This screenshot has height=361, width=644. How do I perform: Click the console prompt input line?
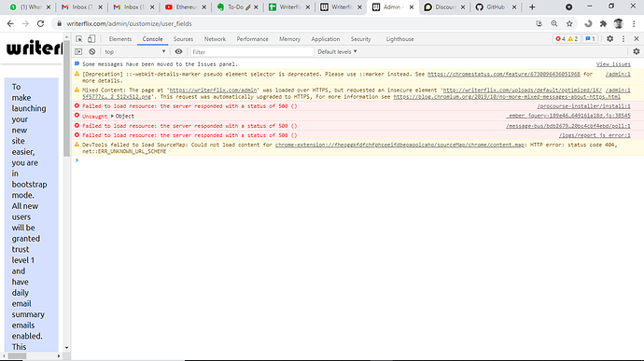[x=357, y=160]
